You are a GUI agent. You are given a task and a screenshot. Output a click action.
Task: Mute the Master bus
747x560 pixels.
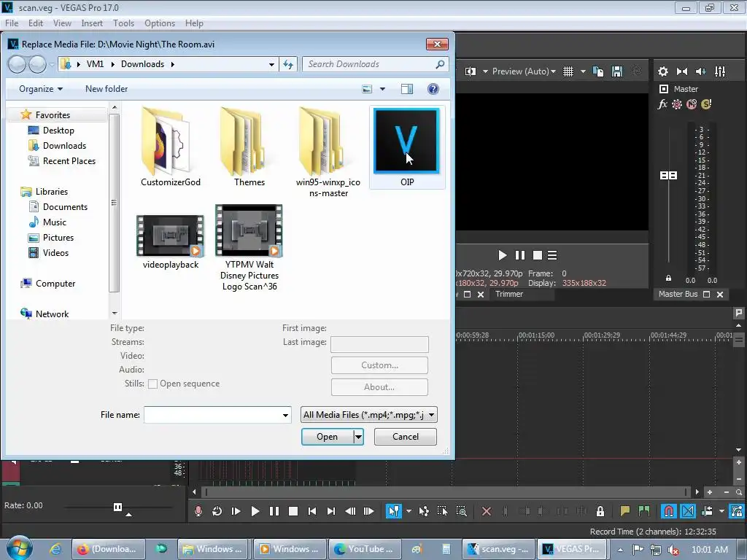click(692, 104)
